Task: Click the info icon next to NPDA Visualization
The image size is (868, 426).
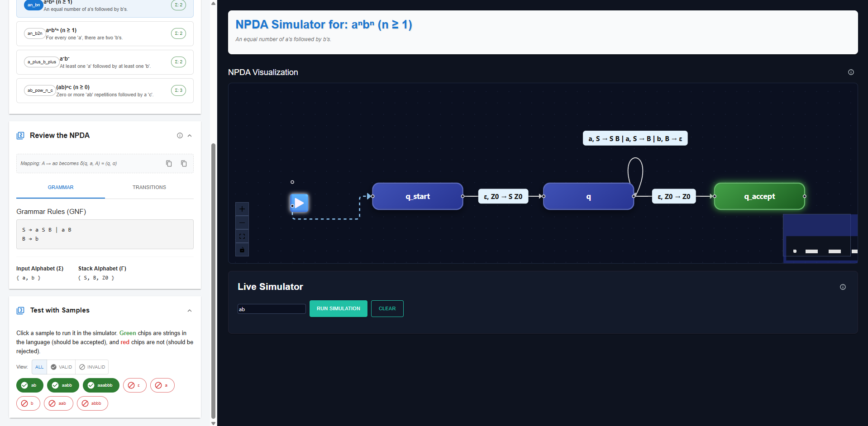Action: [851, 72]
